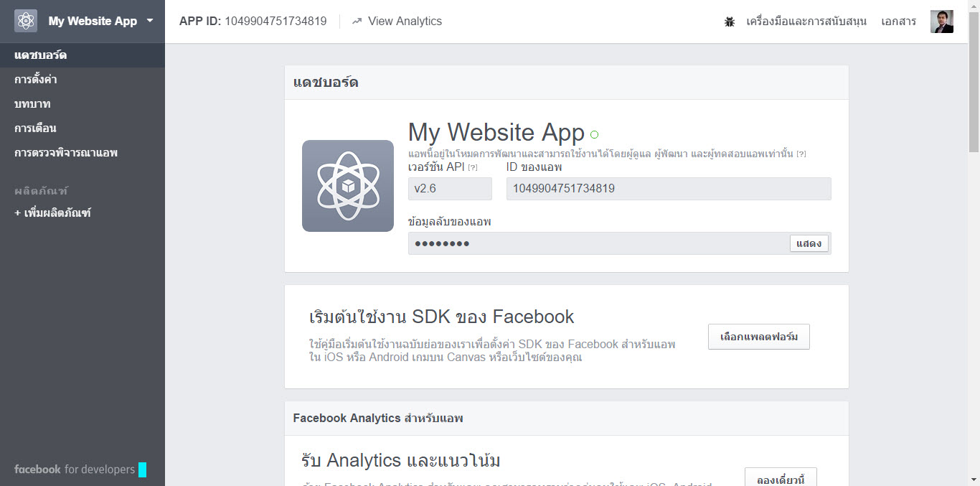Click + เพิ่มผลิตภัณฑ์ to add product
This screenshot has width=980, height=486.
(52, 213)
